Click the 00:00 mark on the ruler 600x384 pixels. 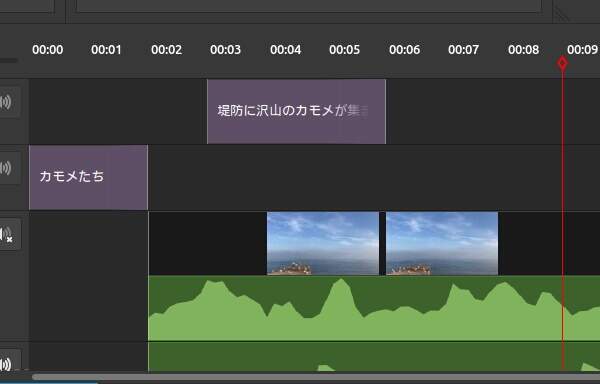(x=47, y=50)
